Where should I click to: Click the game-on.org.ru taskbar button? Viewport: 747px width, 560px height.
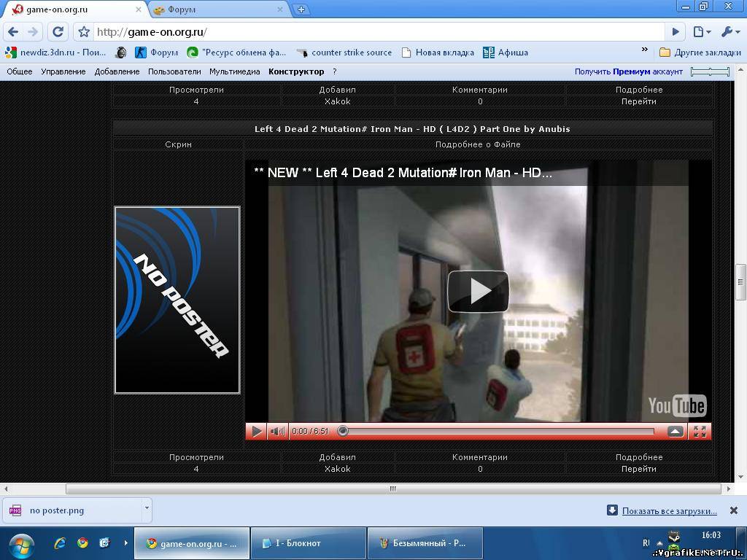192,542
